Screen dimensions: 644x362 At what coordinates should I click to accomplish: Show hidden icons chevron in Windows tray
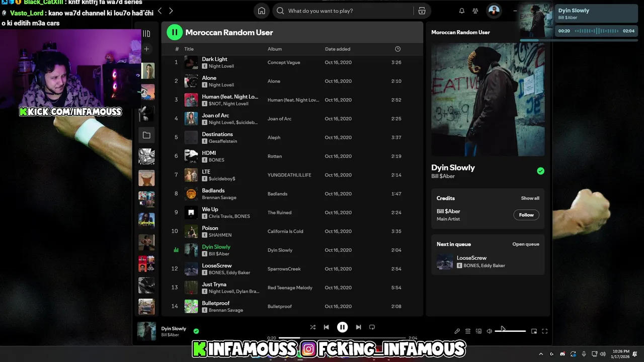(x=541, y=354)
